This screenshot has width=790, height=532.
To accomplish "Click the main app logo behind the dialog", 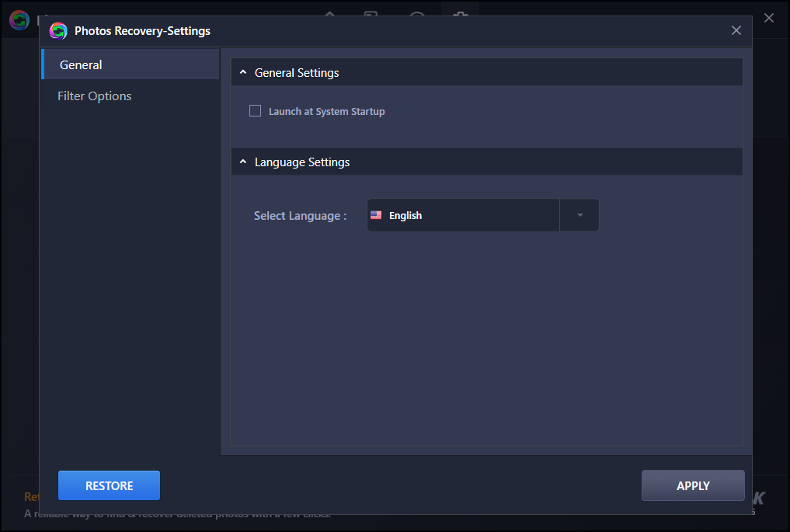I will click(19, 19).
